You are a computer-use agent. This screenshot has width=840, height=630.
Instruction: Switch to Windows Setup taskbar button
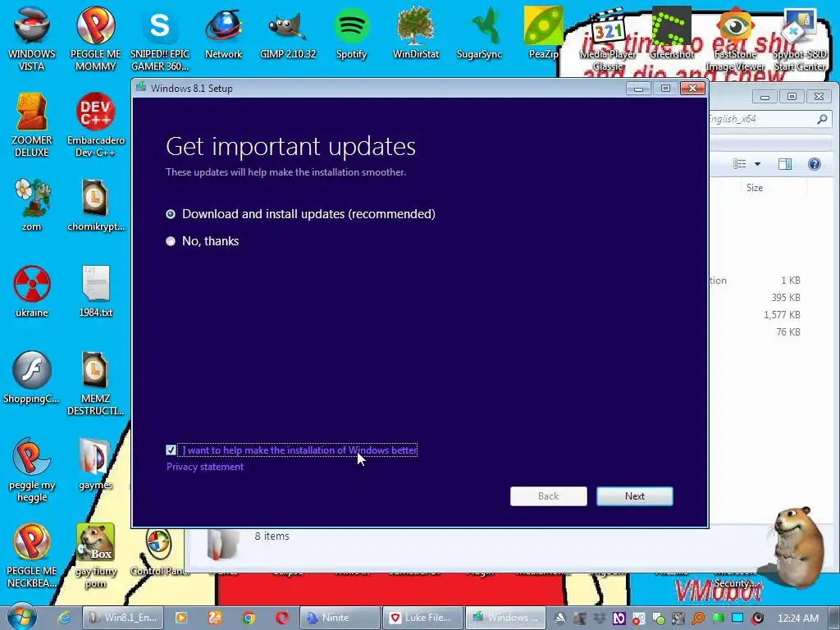pyautogui.click(x=505, y=618)
